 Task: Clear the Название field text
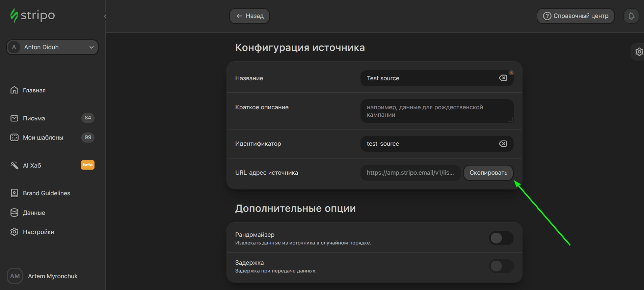(x=503, y=78)
